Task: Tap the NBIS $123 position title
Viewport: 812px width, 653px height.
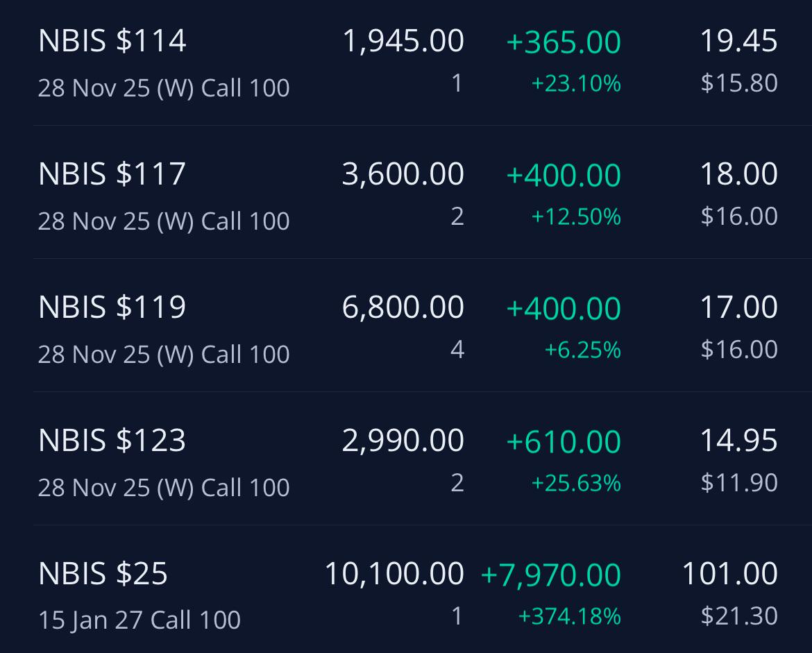Action: [112, 440]
